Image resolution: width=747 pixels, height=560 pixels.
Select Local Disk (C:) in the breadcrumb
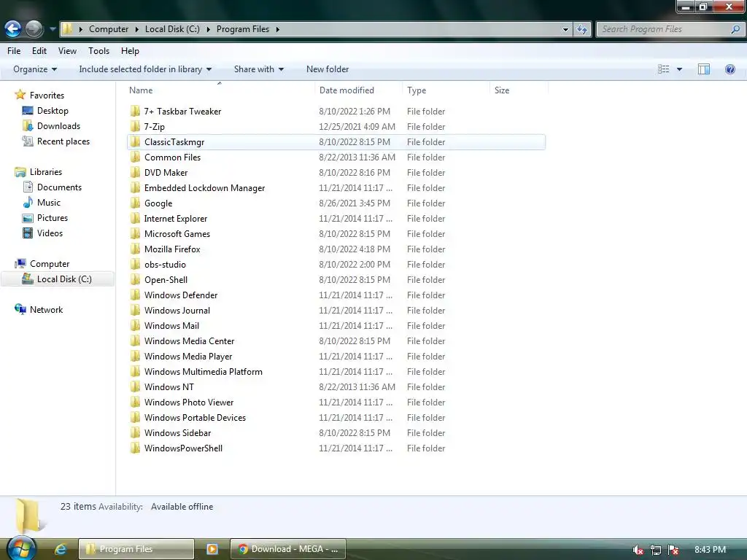172,29
